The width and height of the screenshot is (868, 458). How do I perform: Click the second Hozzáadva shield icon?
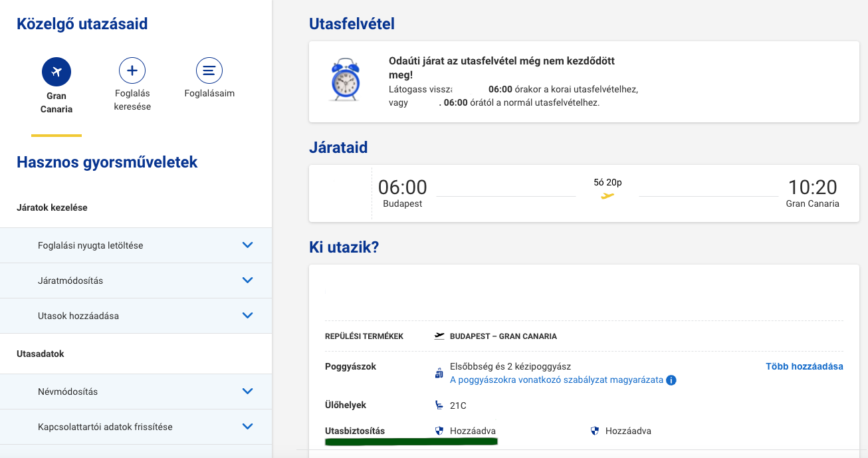coord(595,431)
